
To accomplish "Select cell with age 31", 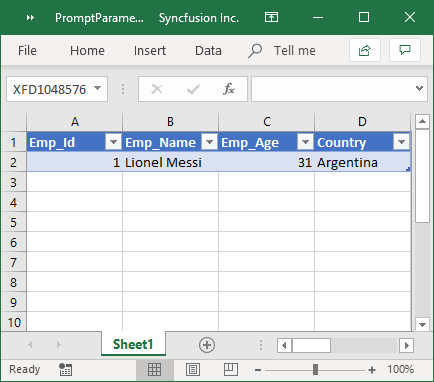I will click(x=267, y=162).
